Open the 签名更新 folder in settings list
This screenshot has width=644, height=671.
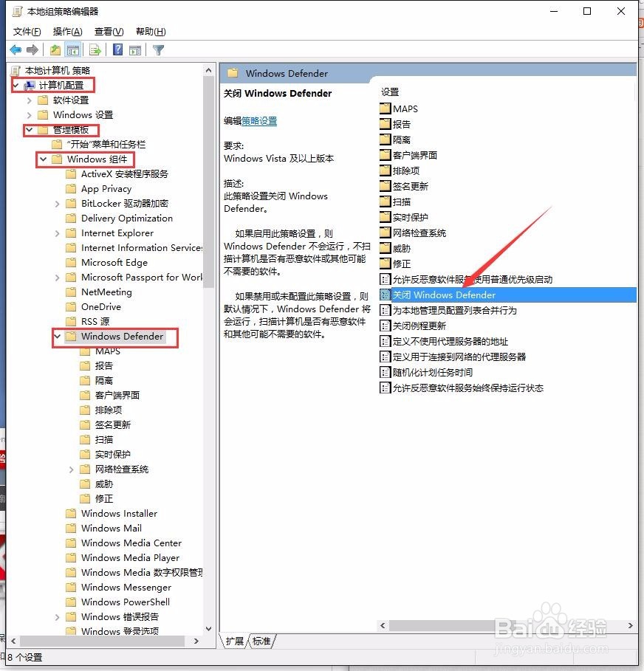click(404, 186)
